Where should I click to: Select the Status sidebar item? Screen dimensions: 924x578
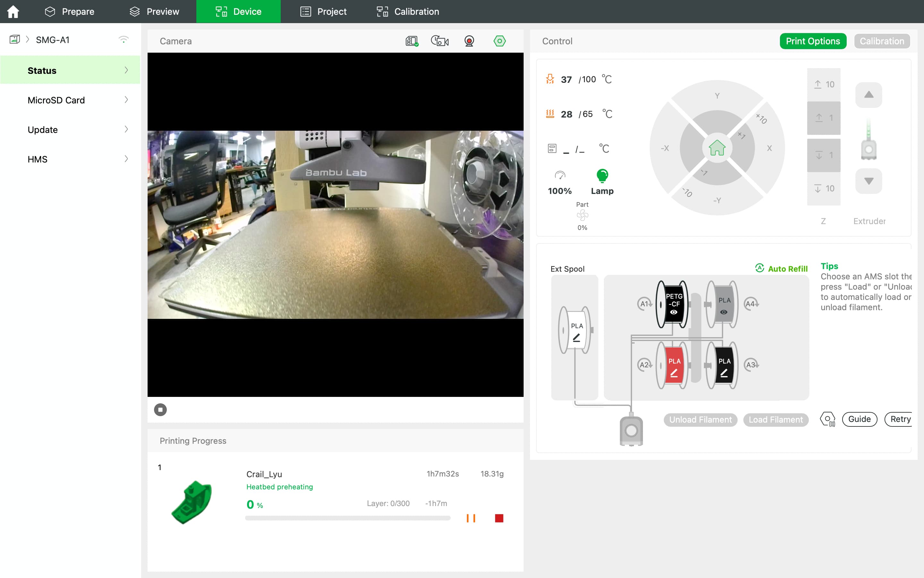(x=70, y=70)
